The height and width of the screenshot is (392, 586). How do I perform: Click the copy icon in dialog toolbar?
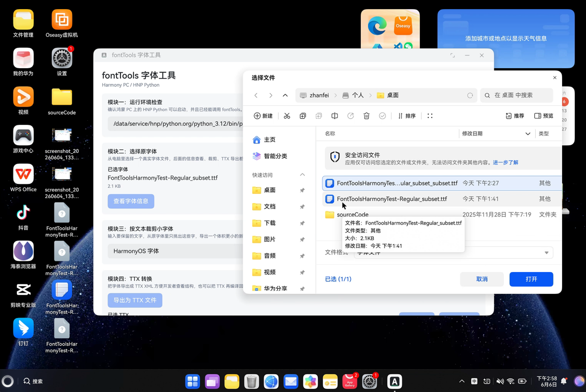(303, 116)
